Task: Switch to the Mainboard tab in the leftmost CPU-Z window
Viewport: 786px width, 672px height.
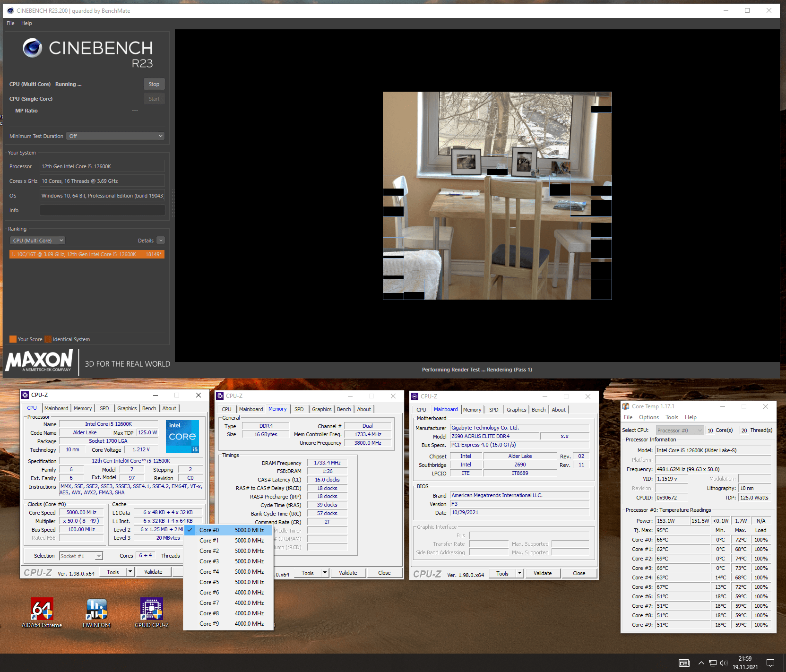Action: pyautogui.click(x=56, y=408)
